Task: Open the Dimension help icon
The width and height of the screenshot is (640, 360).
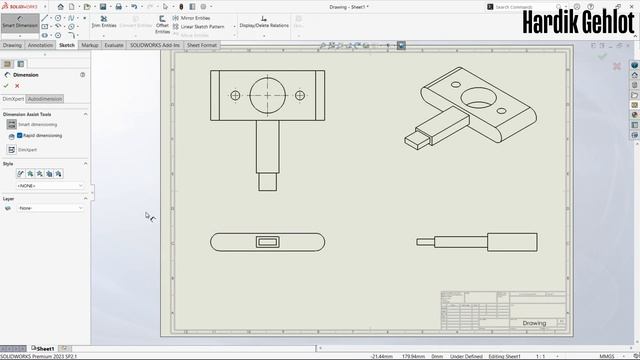Action: 82,75
